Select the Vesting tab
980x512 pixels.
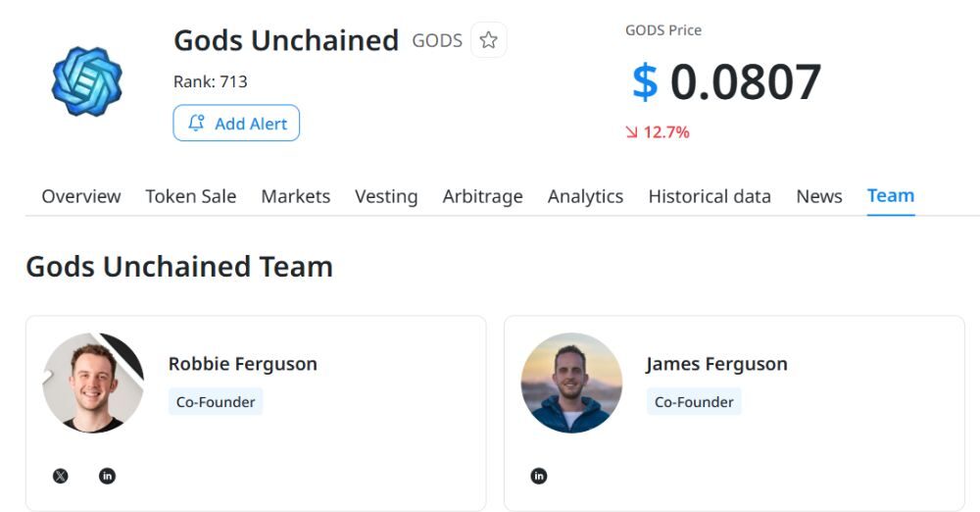386,196
